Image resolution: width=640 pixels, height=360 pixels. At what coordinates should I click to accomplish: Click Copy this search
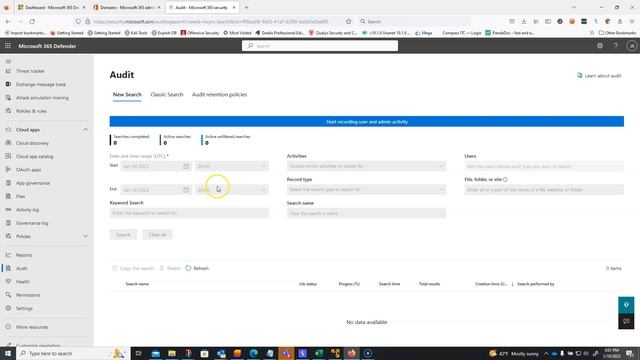(x=133, y=268)
